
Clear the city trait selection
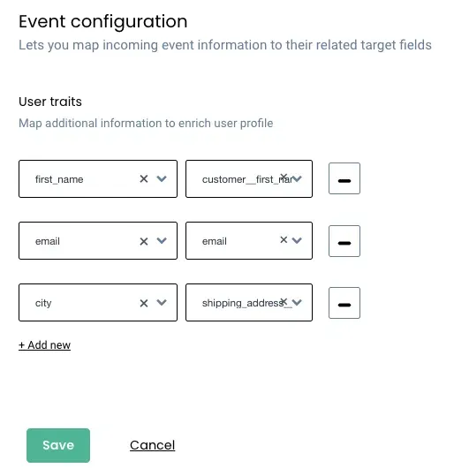click(144, 303)
